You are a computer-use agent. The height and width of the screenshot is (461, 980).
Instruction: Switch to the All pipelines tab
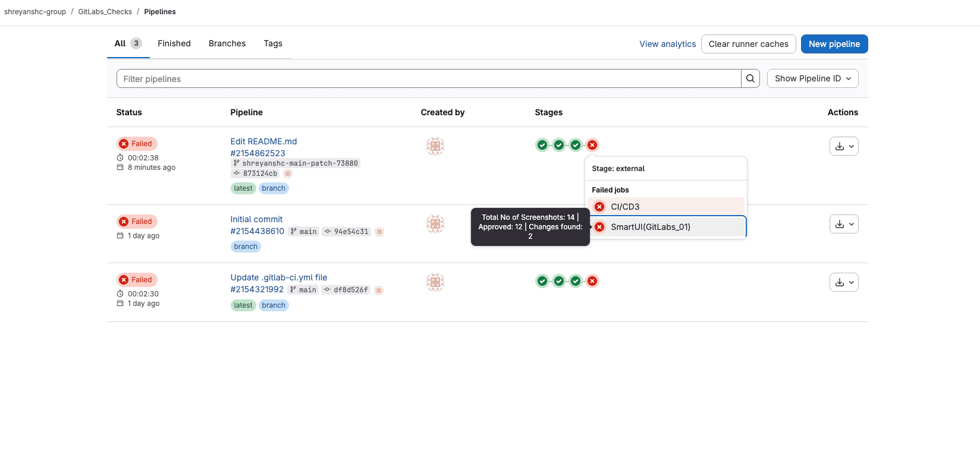(128, 43)
